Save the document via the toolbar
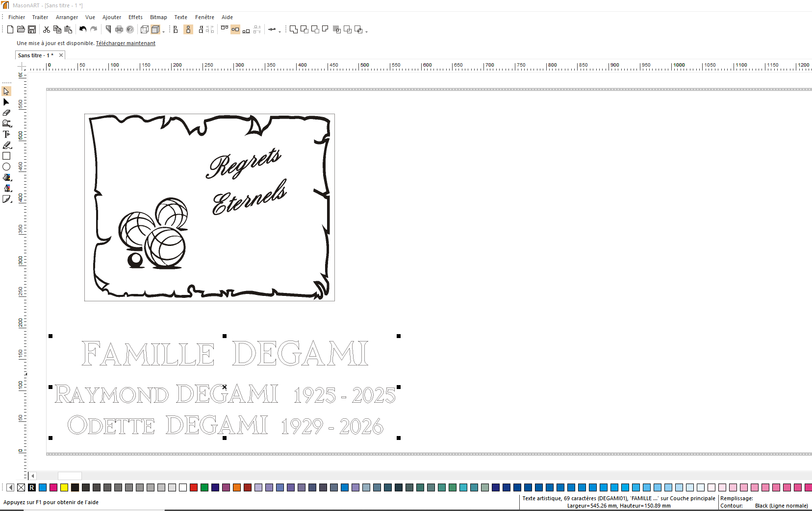Image resolution: width=812 pixels, height=511 pixels. tap(32, 29)
